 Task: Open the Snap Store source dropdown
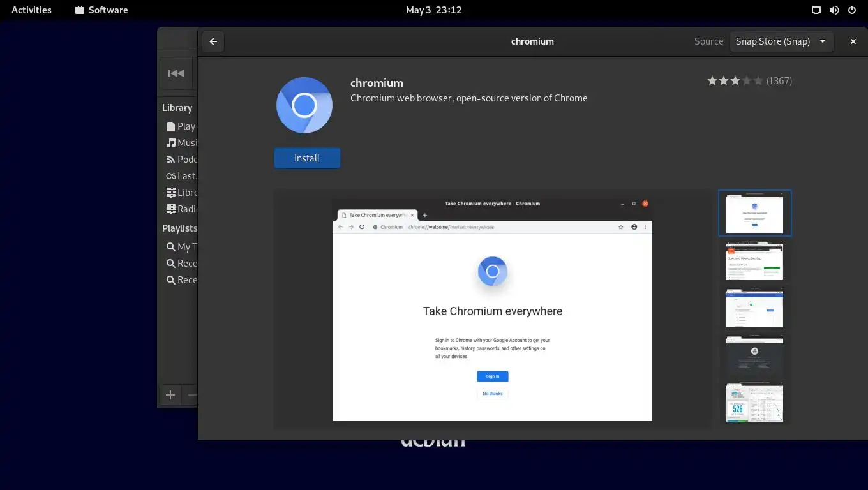(x=781, y=41)
